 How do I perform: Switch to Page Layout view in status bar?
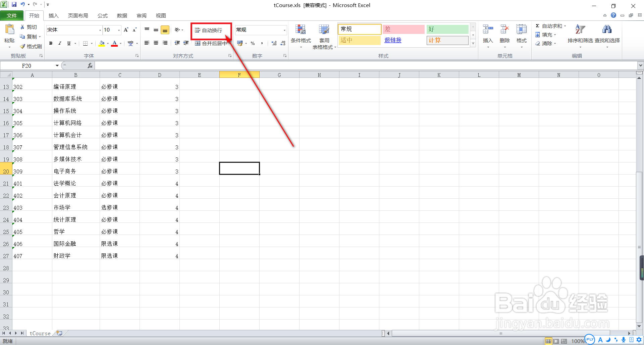(x=556, y=341)
